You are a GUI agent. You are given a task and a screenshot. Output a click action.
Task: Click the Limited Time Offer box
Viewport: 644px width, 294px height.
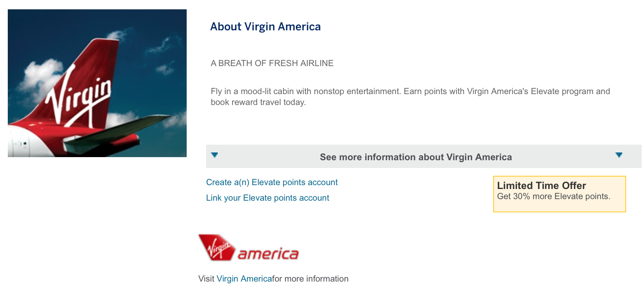pos(559,194)
